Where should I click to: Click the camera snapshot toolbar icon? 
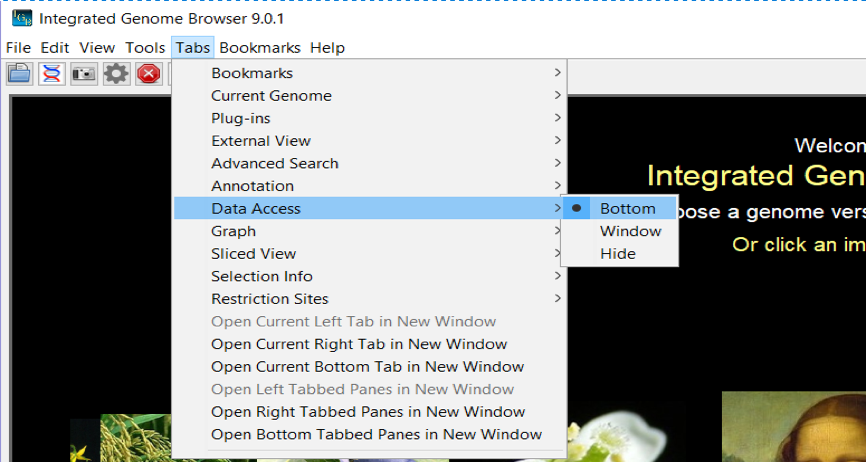tap(84, 73)
